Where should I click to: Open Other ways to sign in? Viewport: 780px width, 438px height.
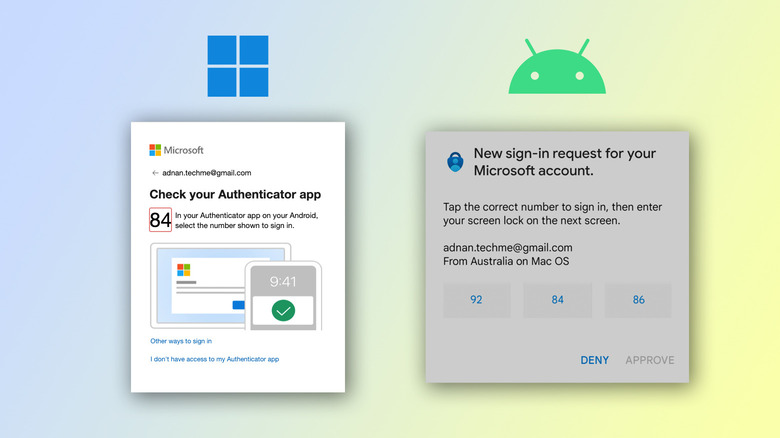(181, 341)
